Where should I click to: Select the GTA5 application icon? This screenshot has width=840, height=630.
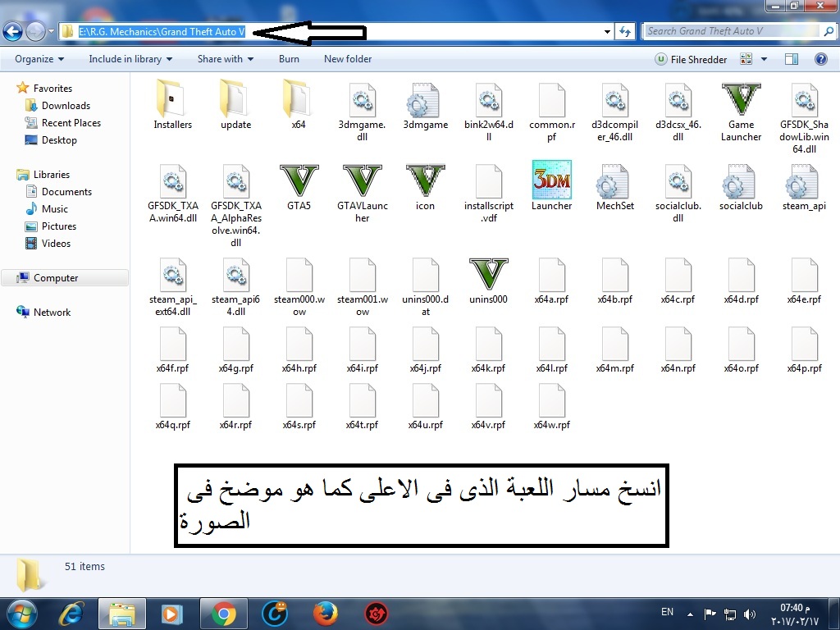point(299,180)
